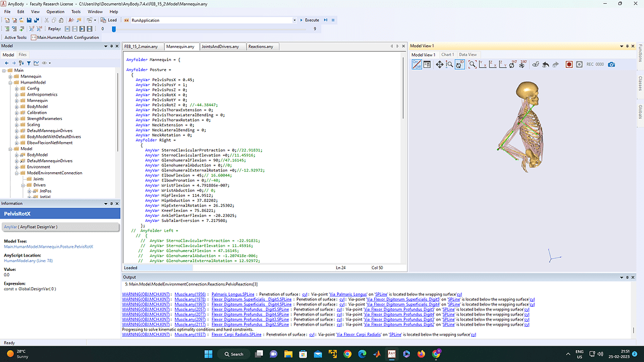Toggle the eye visibility icon in Model panel

(x=45, y=63)
